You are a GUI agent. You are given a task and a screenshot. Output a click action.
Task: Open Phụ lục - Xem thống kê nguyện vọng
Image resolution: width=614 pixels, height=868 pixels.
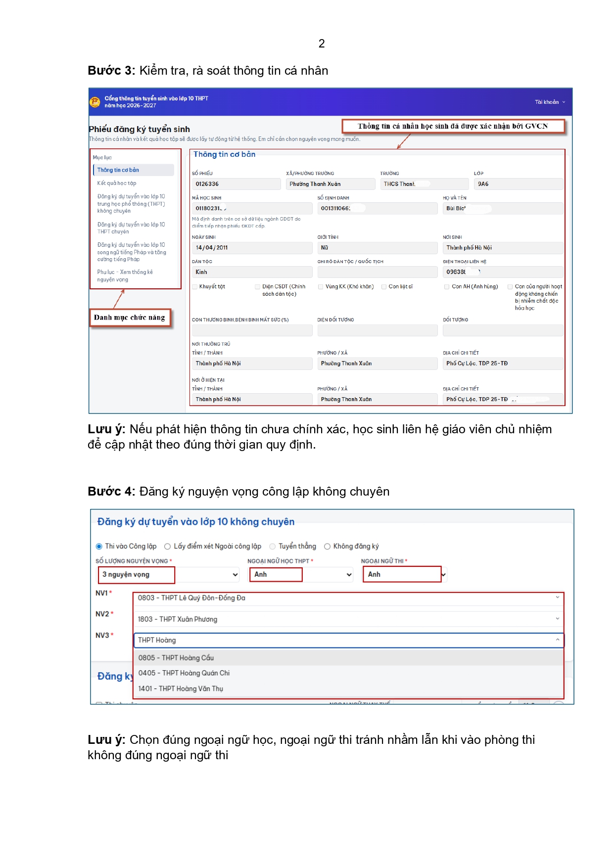tap(125, 276)
